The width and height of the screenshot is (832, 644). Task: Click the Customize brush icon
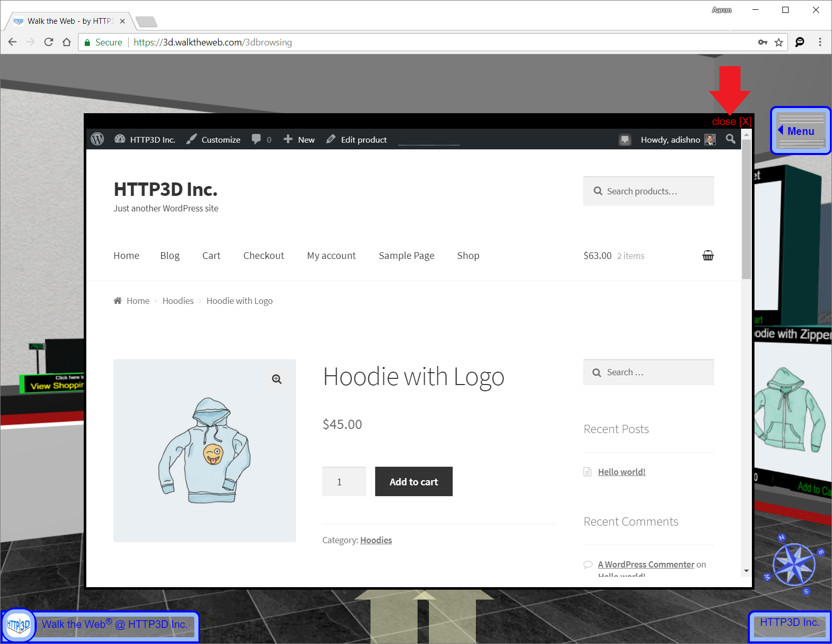coord(192,139)
